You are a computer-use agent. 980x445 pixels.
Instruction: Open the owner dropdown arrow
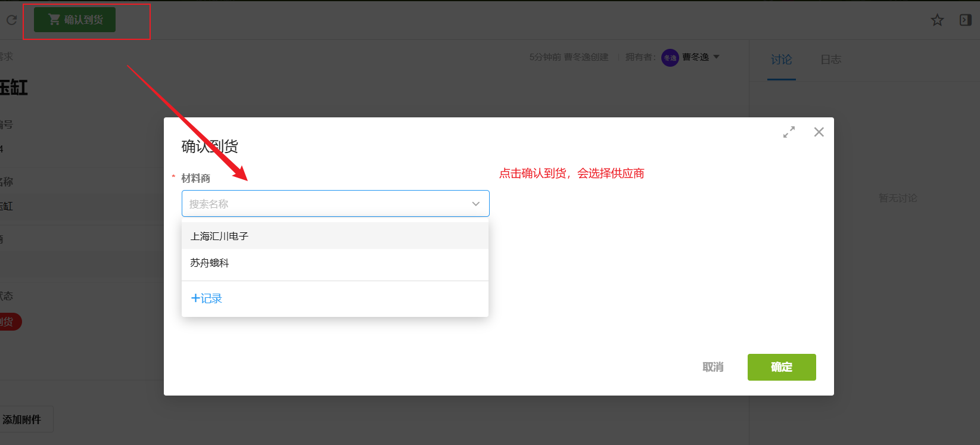717,57
